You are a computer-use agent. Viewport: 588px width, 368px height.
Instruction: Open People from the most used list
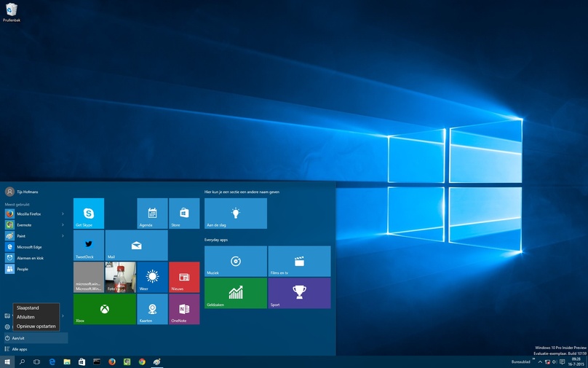pyautogui.click(x=35, y=269)
